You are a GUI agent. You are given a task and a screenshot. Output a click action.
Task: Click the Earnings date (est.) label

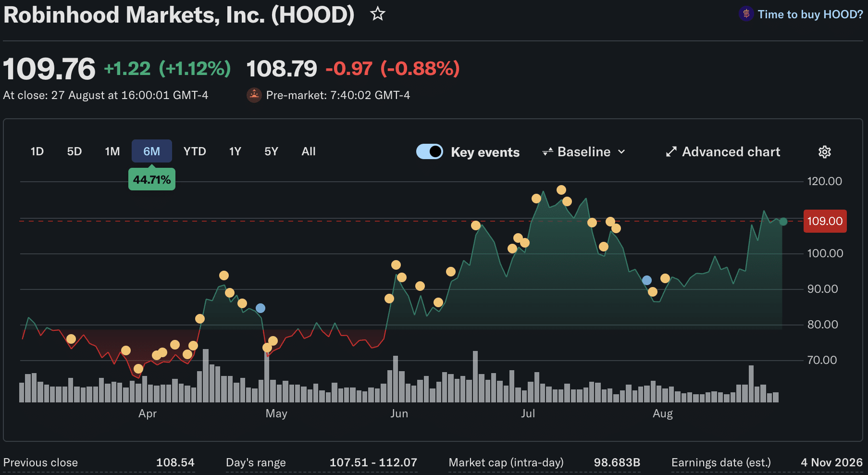[721, 462]
